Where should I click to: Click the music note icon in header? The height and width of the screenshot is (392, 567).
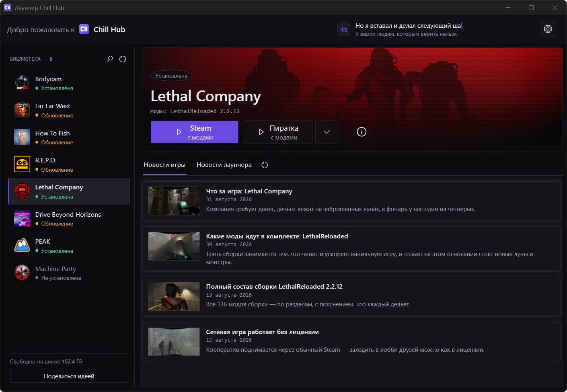[344, 29]
